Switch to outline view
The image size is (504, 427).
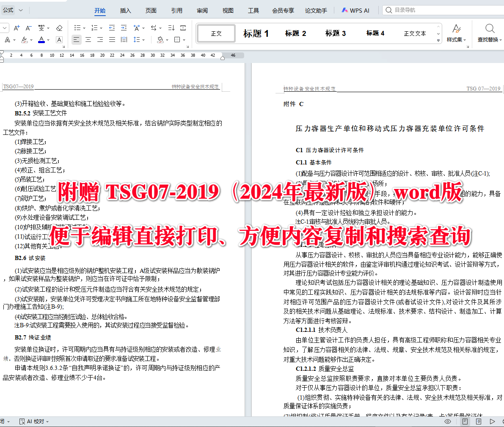(479, 422)
